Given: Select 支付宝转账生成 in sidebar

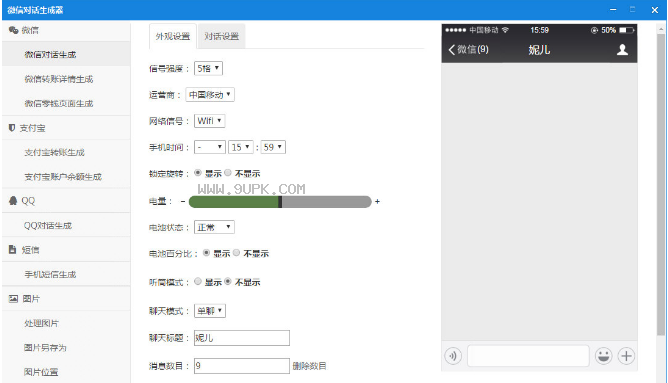Looking at the screenshot, I should pyautogui.click(x=66, y=152).
